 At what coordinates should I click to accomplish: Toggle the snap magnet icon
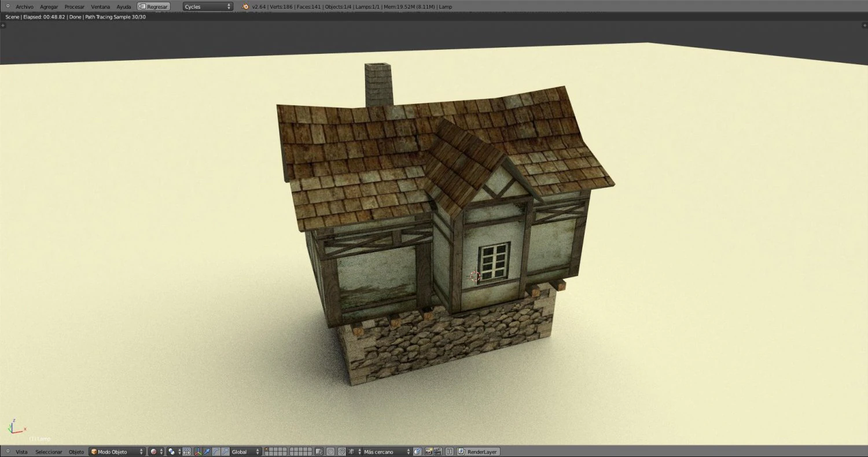(341, 452)
